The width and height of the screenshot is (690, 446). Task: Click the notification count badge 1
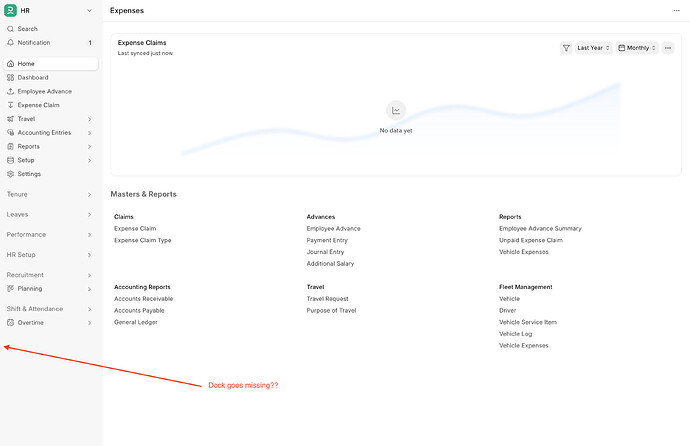point(90,43)
